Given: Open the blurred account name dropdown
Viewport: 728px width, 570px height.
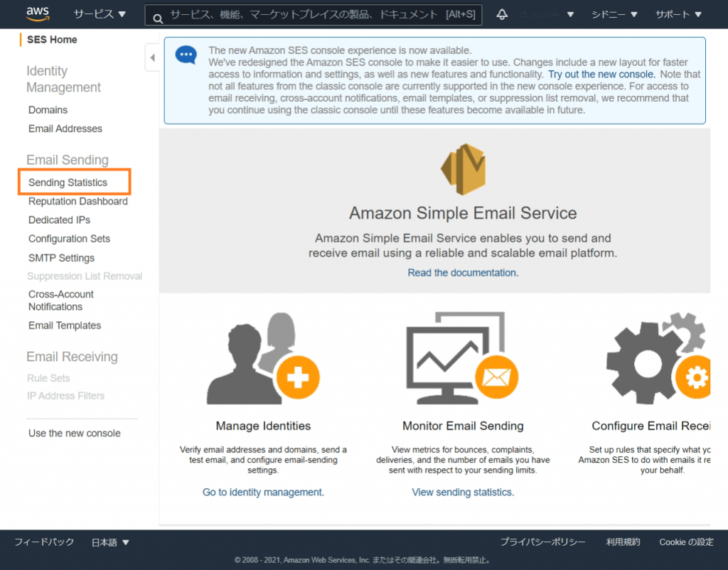Looking at the screenshot, I should click(x=547, y=14).
